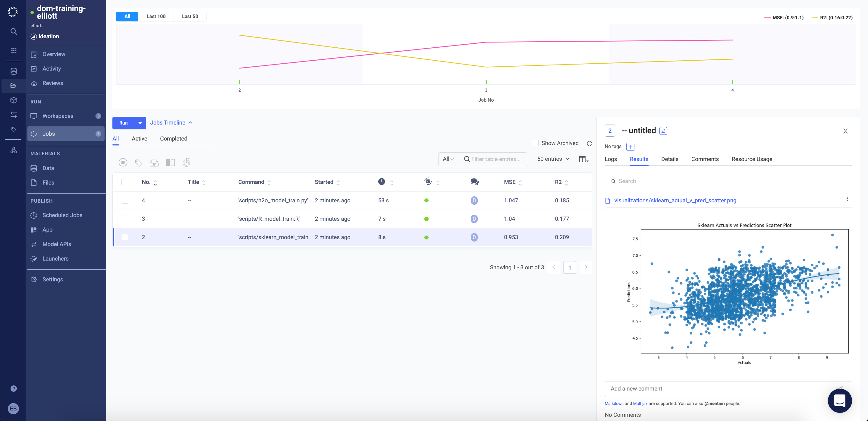Click the compare jobs icon

170,163
